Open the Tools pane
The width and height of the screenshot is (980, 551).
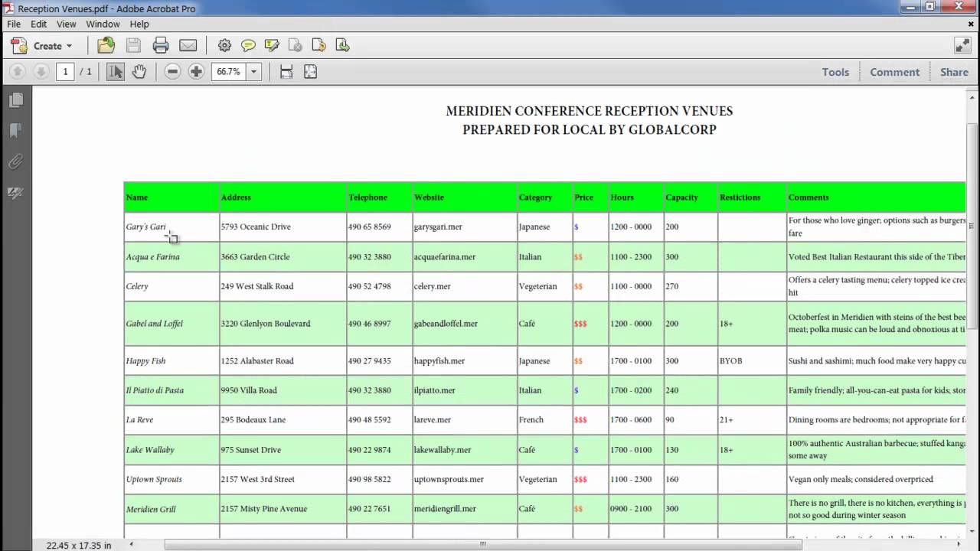pyautogui.click(x=835, y=72)
